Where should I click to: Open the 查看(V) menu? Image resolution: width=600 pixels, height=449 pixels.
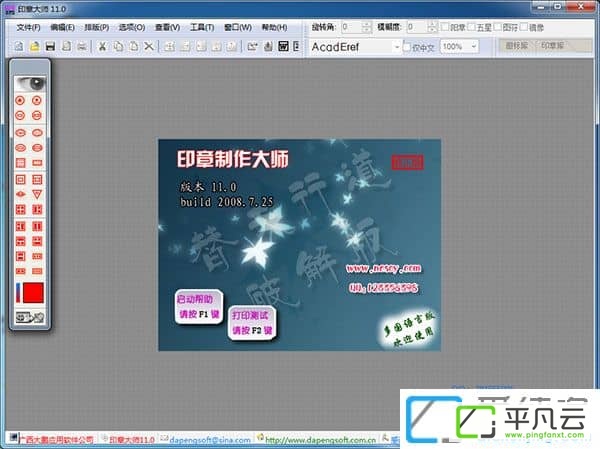coord(167,28)
